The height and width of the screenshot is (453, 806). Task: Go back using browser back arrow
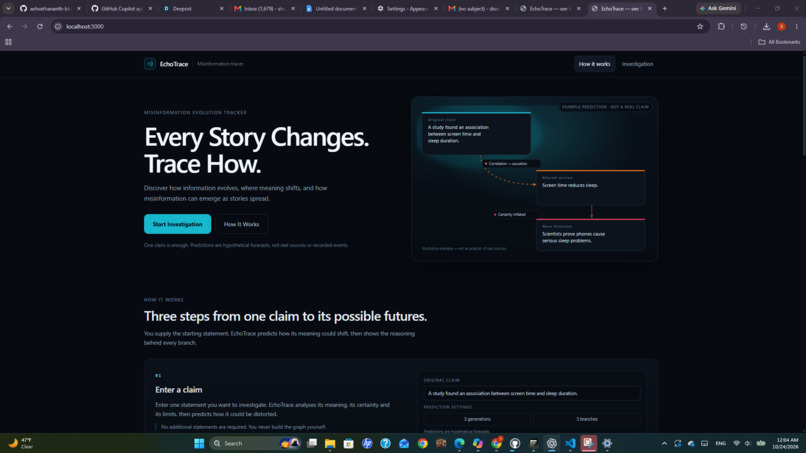[10, 26]
